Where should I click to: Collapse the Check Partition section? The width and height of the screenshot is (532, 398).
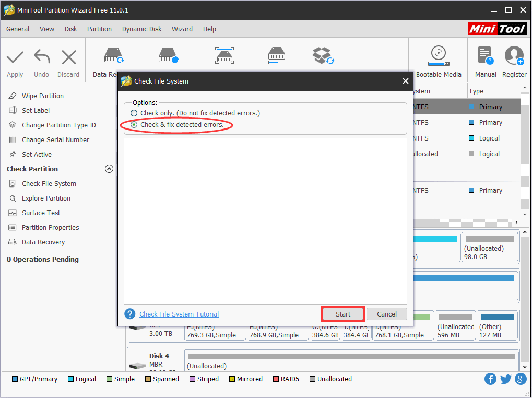109,169
